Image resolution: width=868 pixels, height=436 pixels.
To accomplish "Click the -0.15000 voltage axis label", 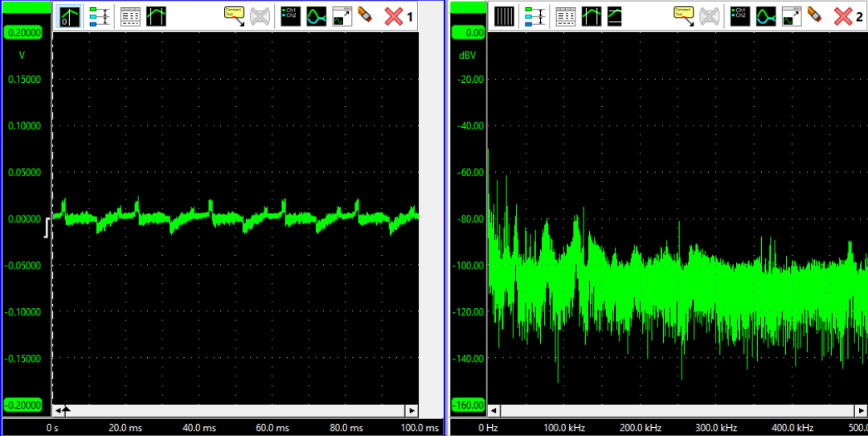I will pyautogui.click(x=23, y=359).
